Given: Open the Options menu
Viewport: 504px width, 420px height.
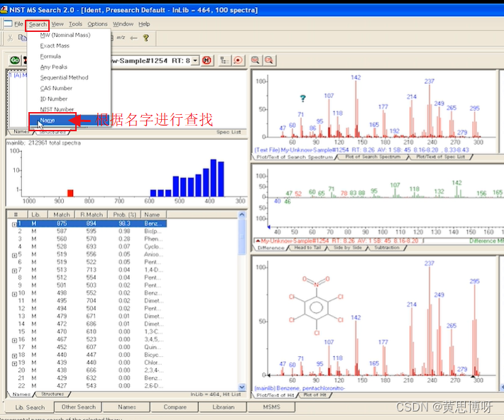Looking at the screenshot, I should (97, 24).
